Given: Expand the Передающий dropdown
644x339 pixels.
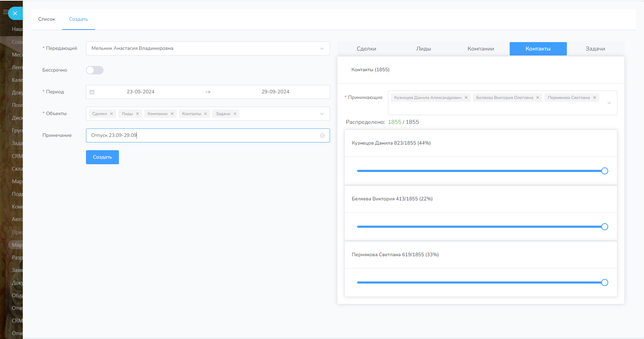Looking at the screenshot, I should (x=322, y=48).
